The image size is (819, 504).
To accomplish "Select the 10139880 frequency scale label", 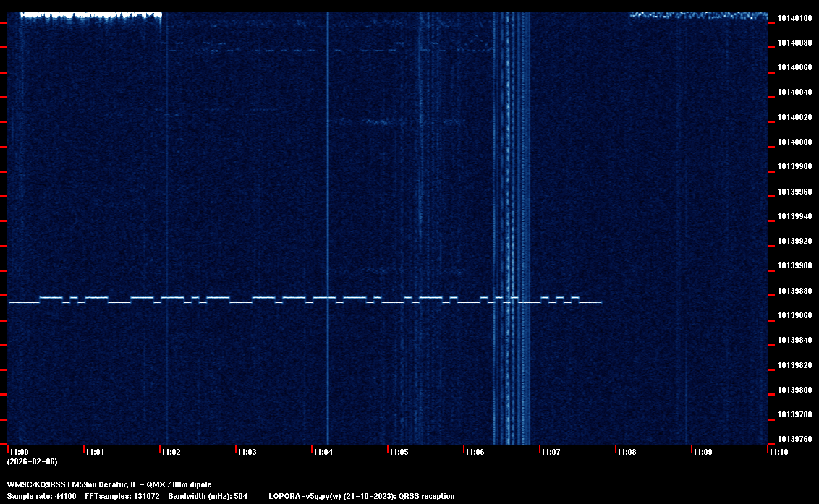I will tap(794, 291).
